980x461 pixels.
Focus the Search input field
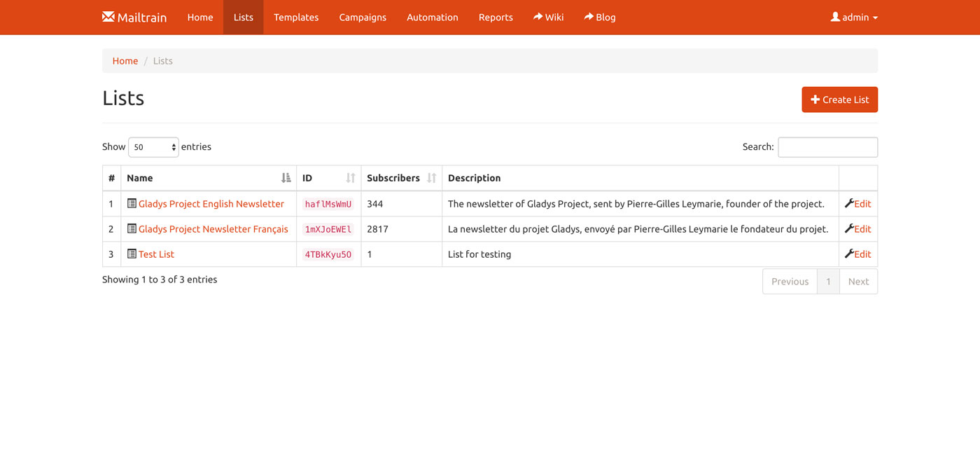tap(827, 147)
